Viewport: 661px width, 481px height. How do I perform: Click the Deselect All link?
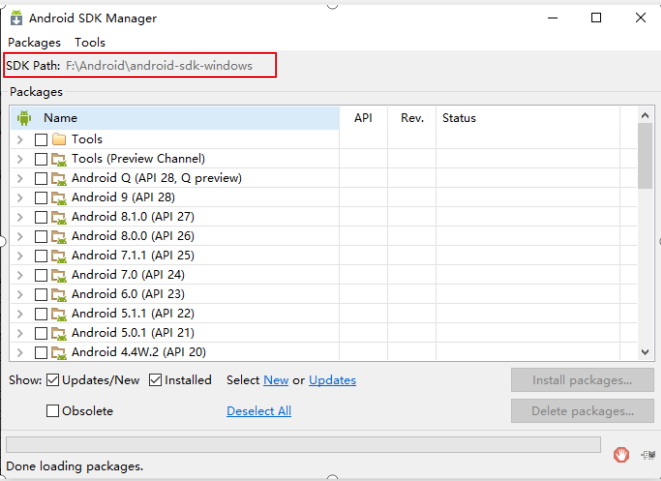pos(259,411)
